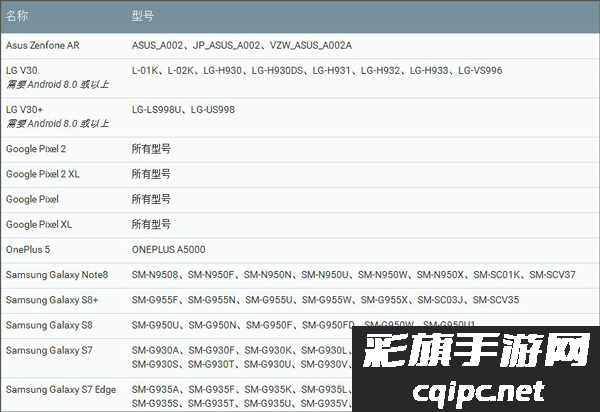Select the Google Pixel 2 XL name

tap(43, 174)
